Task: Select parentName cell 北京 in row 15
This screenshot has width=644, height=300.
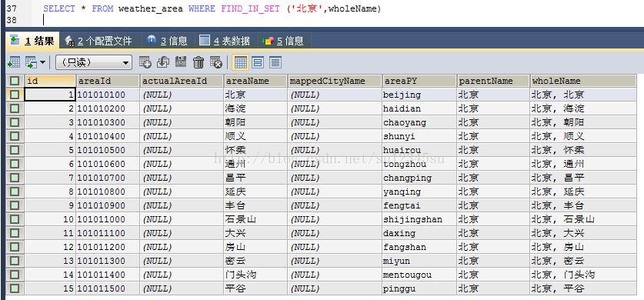Action: pyautogui.click(x=493, y=288)
